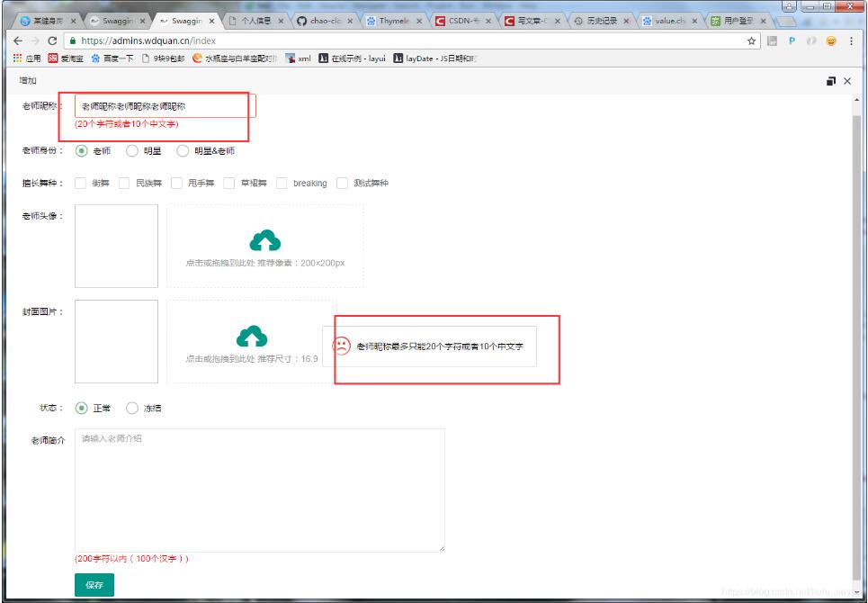Check the breaking dance type checkbox
The width and height of the screenshot is (868, 603).
click(282, 184)
